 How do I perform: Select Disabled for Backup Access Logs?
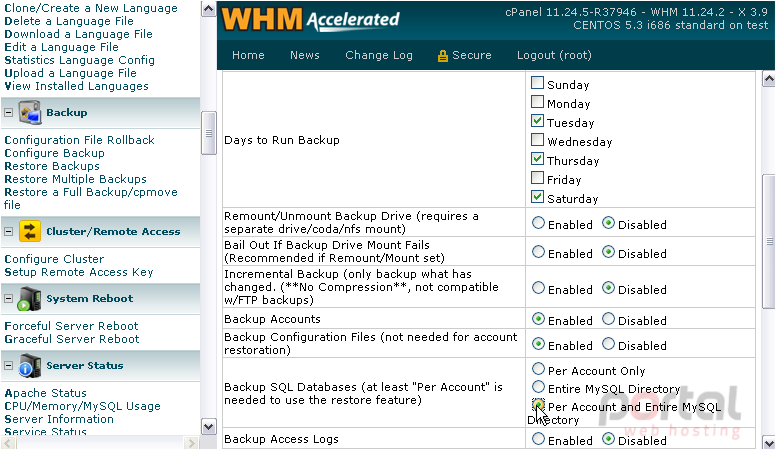click(x=608, y=439)
